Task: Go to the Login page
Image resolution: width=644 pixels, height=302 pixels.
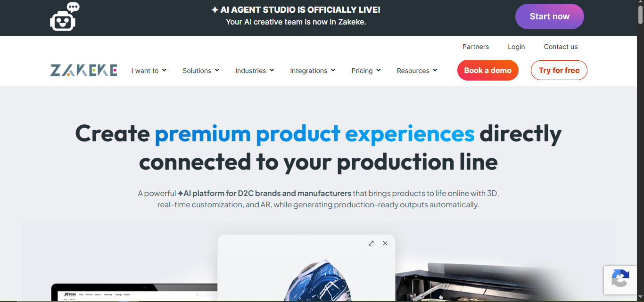Action: 516,47
